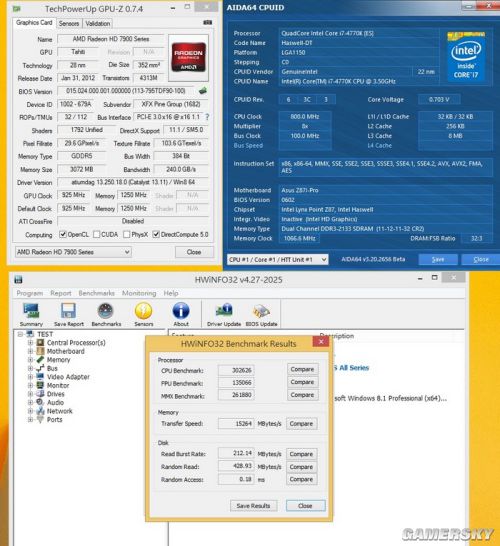This screenshot has height=546, width=500.
Task: Expand the Central Processor(s) tree node
Action: (30, 343)
